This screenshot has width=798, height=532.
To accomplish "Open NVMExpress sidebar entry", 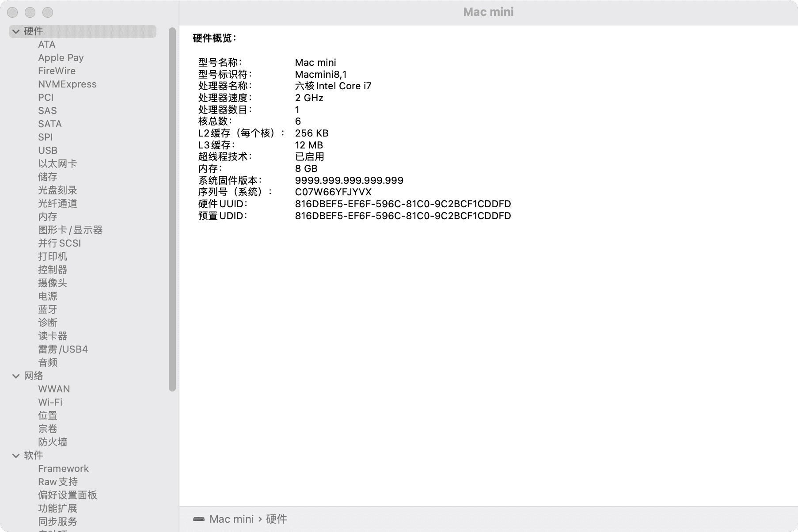I will [67, 84].
